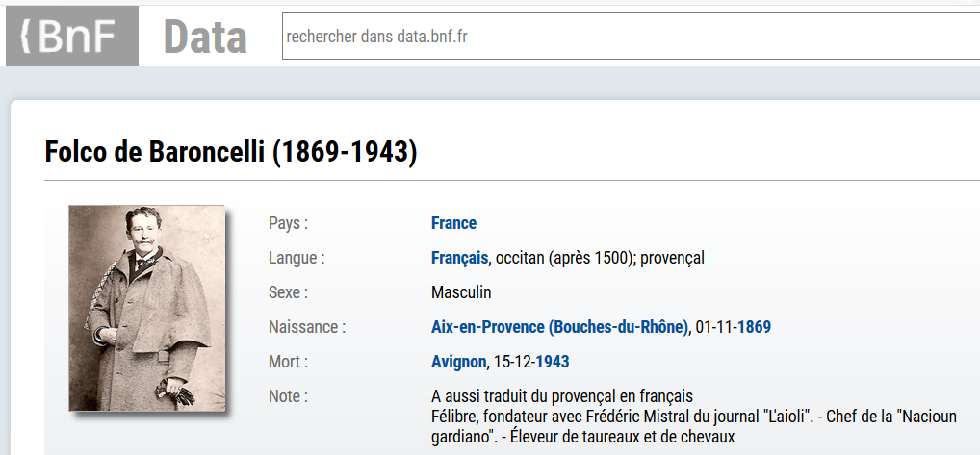
Task: Click the BnF logo
Action: (x=71, y=37)
